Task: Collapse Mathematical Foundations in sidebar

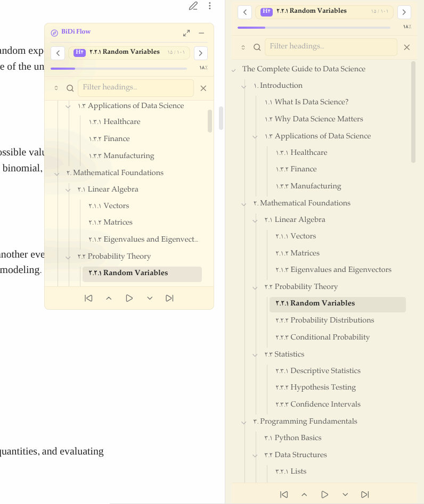Action: pyautogui.click(x=244, y=204)
